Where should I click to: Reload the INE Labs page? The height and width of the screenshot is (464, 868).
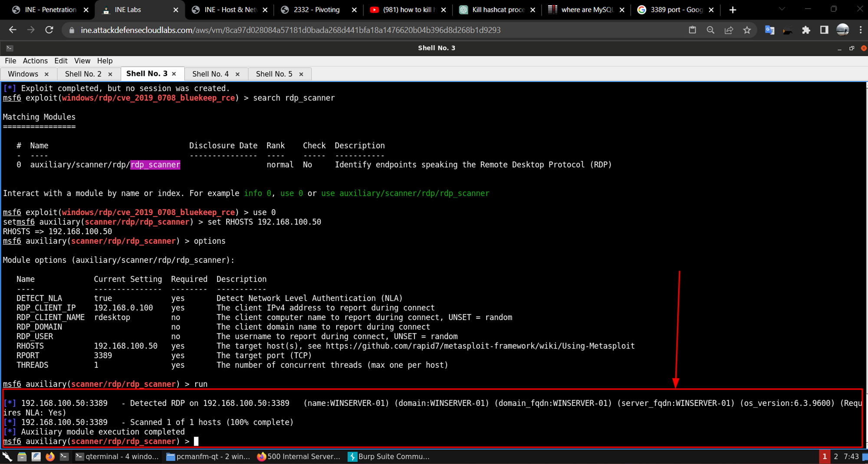pyautogui.click(x=49, y=30)
